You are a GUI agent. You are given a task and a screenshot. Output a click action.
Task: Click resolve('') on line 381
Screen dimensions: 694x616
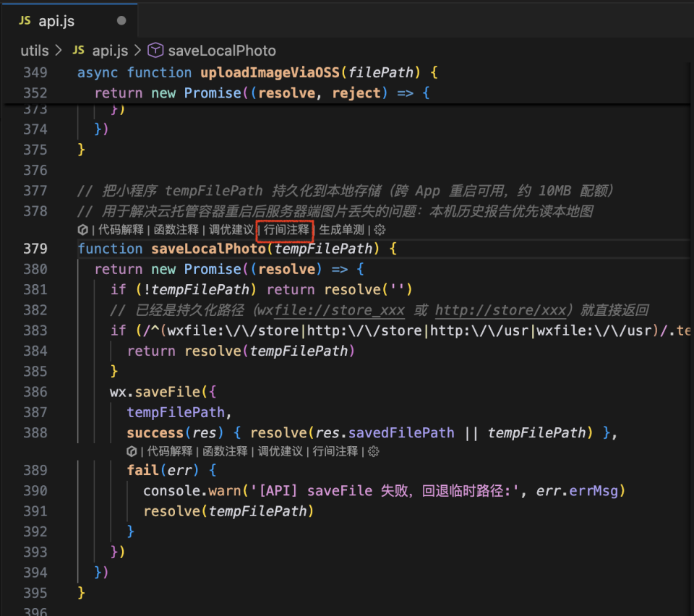pos(368,290)
